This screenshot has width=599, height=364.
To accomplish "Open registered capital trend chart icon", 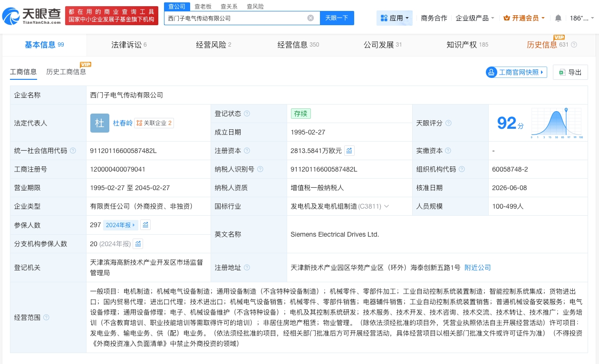I will pos(349,151).
